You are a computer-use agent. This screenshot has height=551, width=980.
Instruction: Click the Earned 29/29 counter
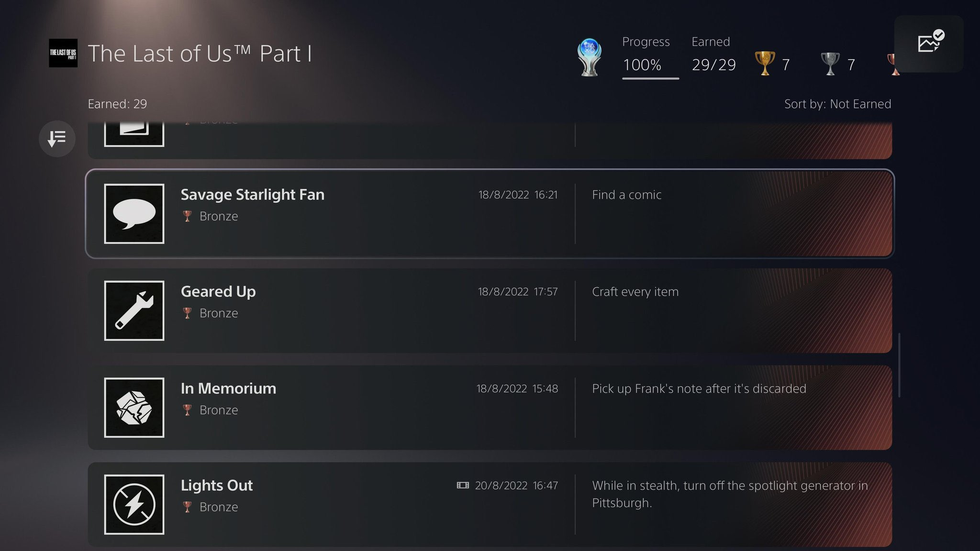coord(713,64)
